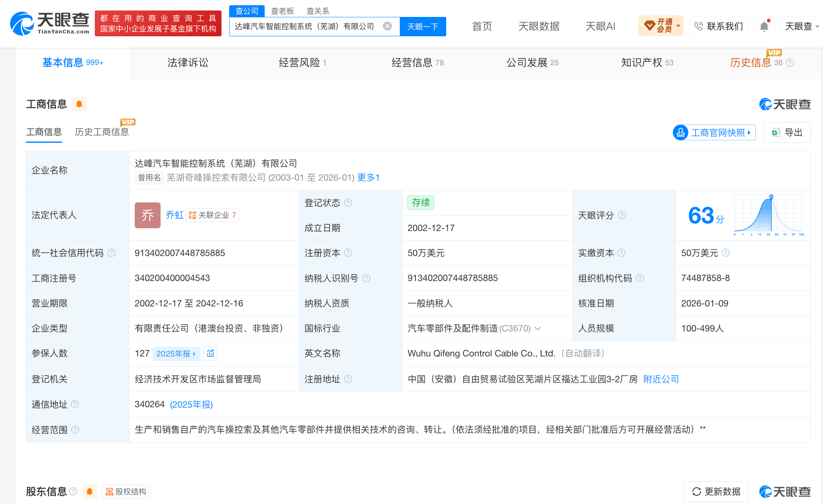Click help icon beside 实缴资本 label
This screenshot has width=823, height=504.
(x=621, y=253)
